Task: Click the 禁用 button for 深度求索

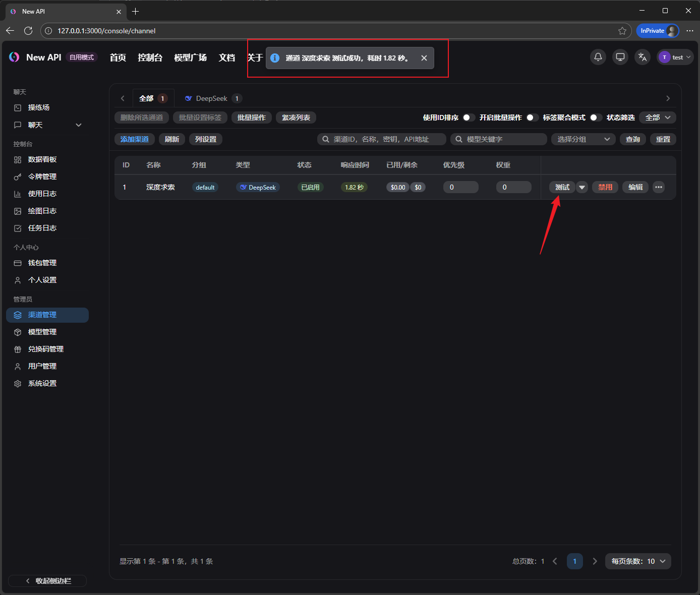Action: pyautogui.click(x=605, y=187)
